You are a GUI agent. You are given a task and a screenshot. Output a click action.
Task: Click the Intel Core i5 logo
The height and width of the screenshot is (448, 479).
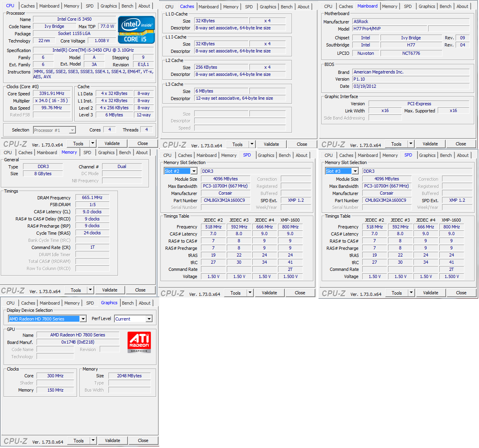[136, 30]
